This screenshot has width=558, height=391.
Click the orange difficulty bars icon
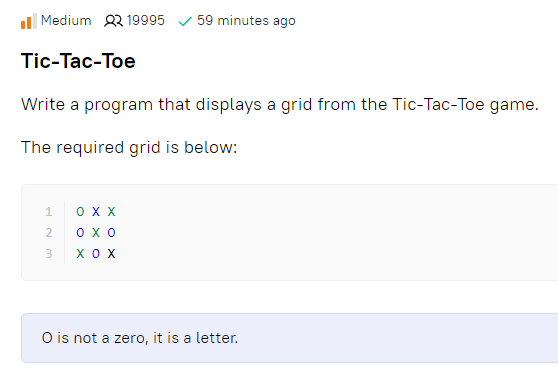tap(29, 21)
